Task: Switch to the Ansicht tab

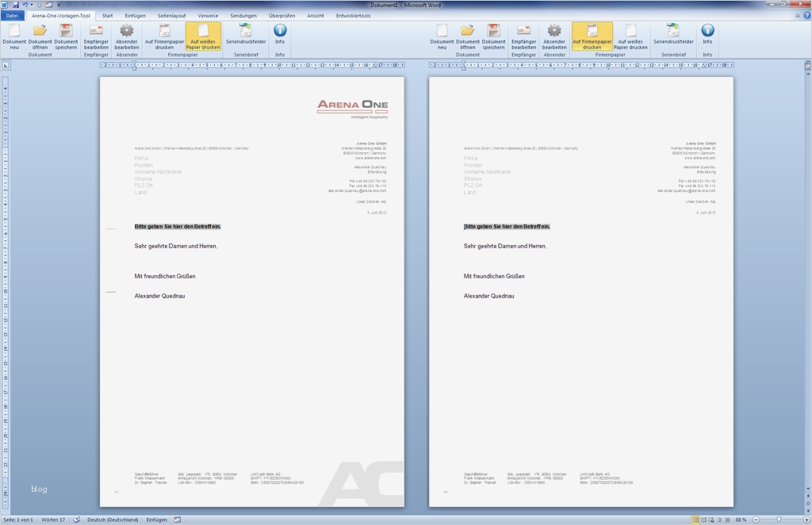Action: pyautogui.click(x=316, y=16)
